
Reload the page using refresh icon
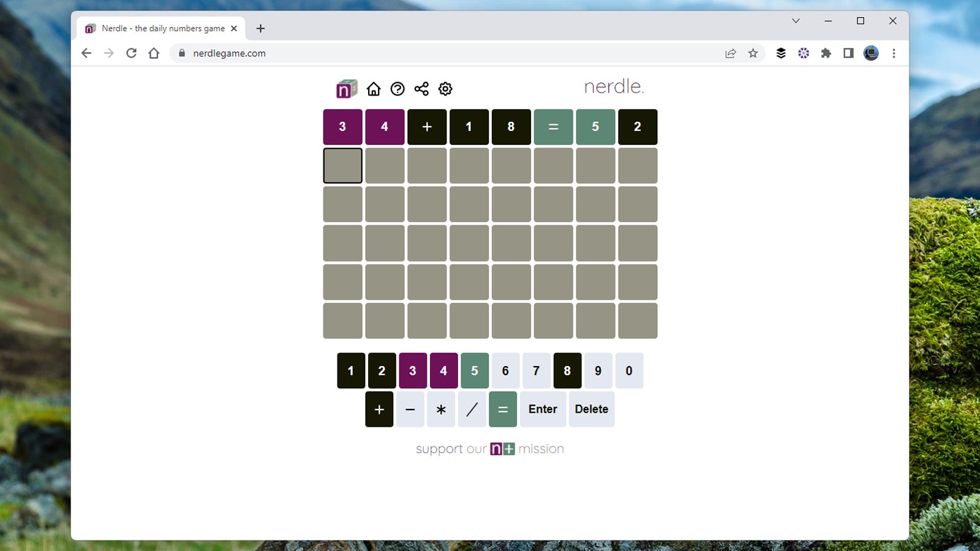pos(131,53)
